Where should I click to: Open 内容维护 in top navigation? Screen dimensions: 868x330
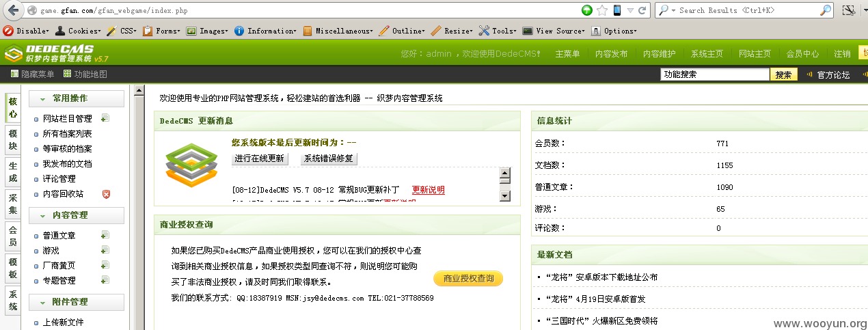coord(660,54)
